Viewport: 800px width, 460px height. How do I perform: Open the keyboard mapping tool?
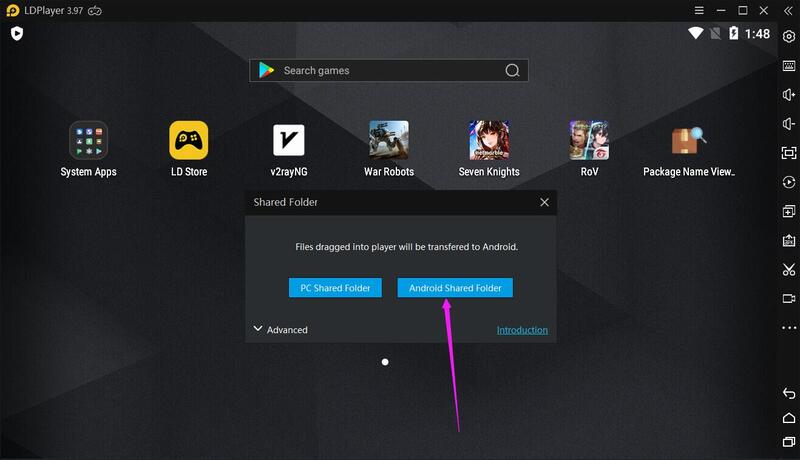click(x=788, y=66)
